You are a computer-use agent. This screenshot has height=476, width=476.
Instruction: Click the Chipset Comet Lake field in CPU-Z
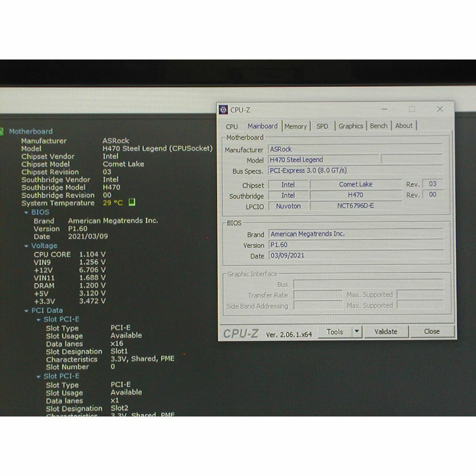(x=356, y=184)
